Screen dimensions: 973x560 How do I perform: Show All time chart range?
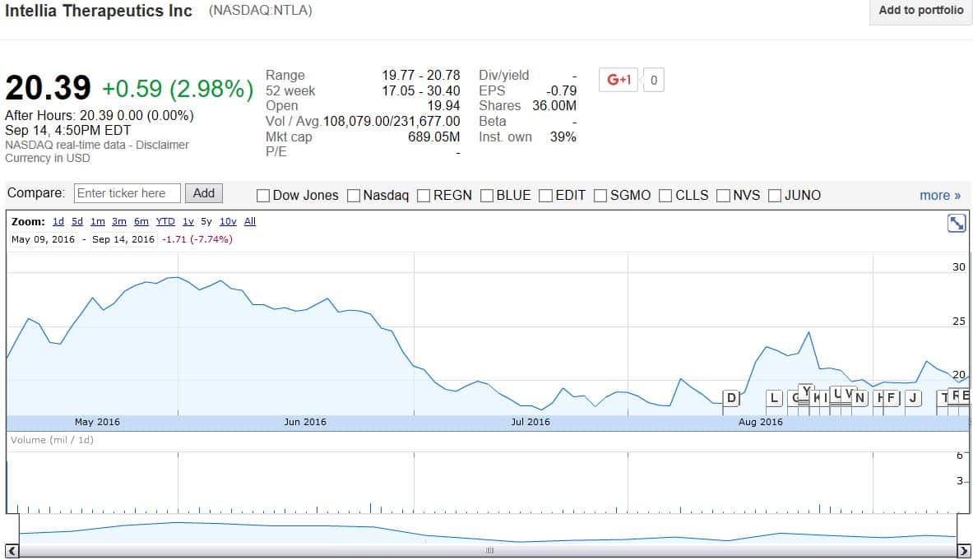click(x=250, y=221)
